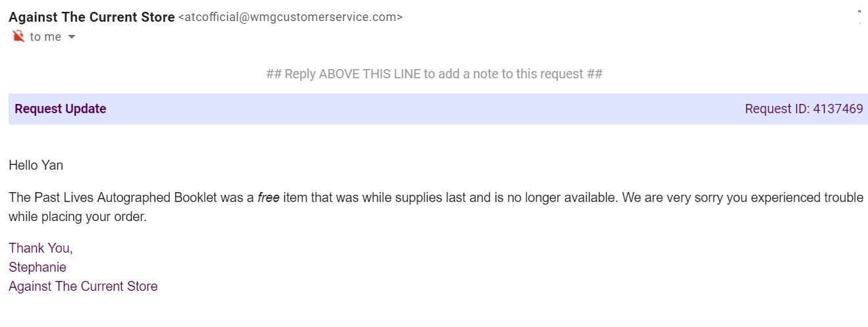The image size is (868, 327).
Task: Click the "Thank You," sign-off
Action: coord(41,248)
